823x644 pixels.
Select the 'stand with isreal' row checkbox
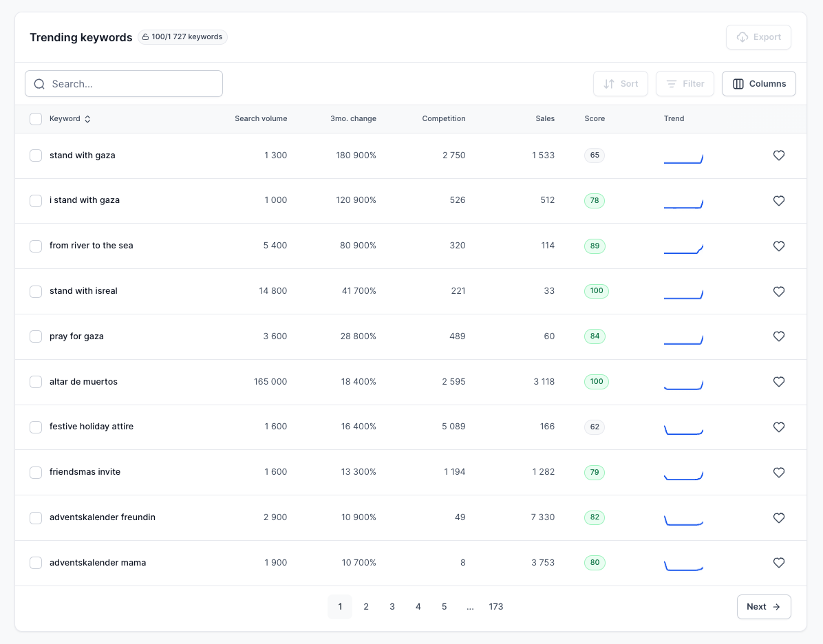pyautogui.click(x=36, y=292)
